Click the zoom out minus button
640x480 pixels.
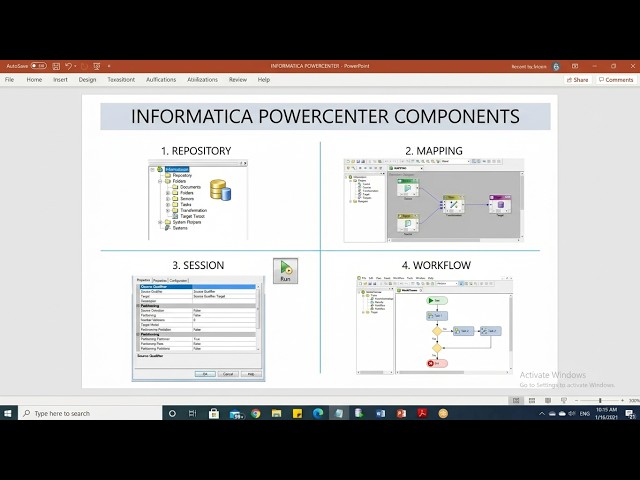[576, 401]
